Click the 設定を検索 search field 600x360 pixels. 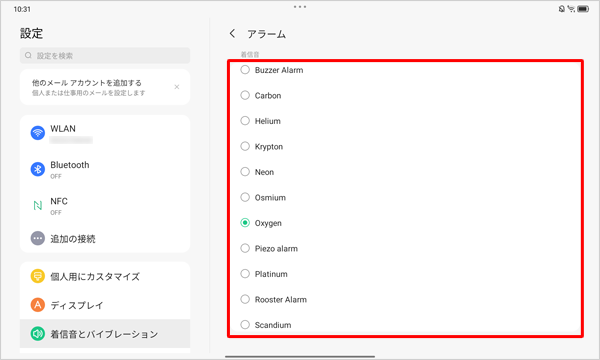click(x=105, y=55)
